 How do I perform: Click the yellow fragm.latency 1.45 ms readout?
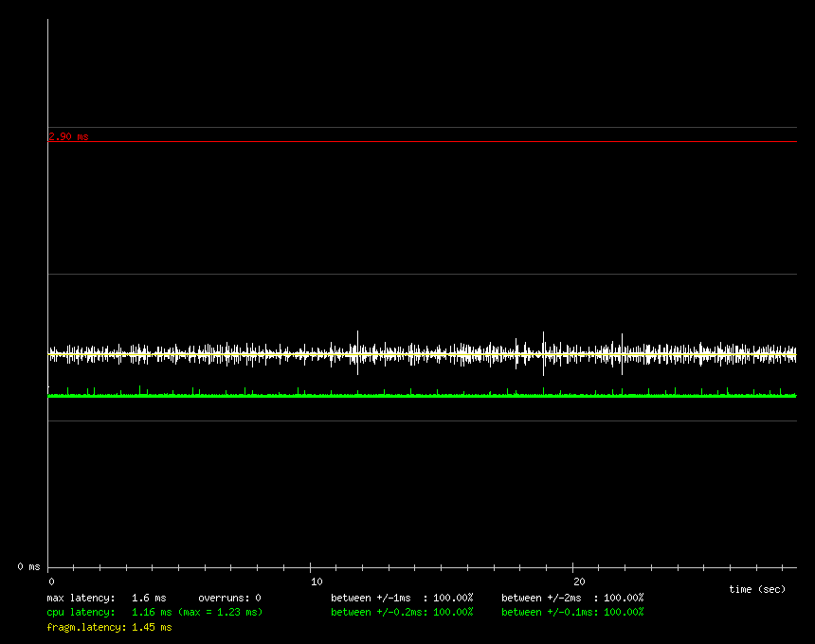109,627
